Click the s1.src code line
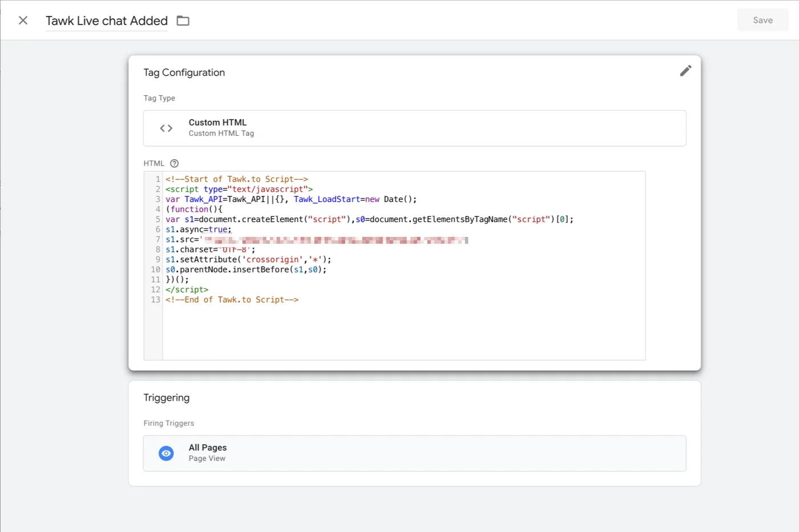 pos(317,239)
